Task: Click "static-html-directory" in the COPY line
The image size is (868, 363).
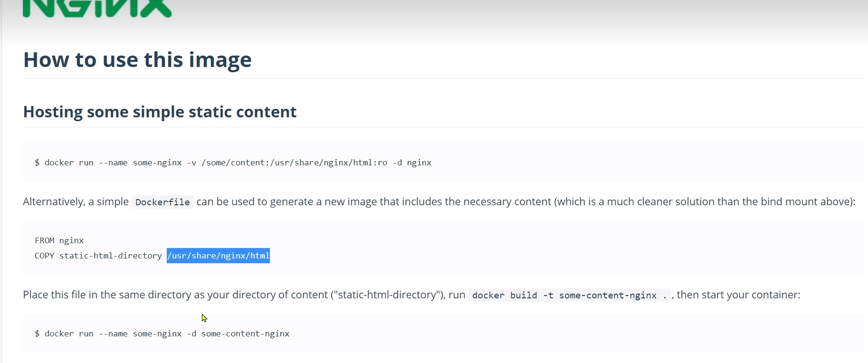Action: click(x=111, y=256)
